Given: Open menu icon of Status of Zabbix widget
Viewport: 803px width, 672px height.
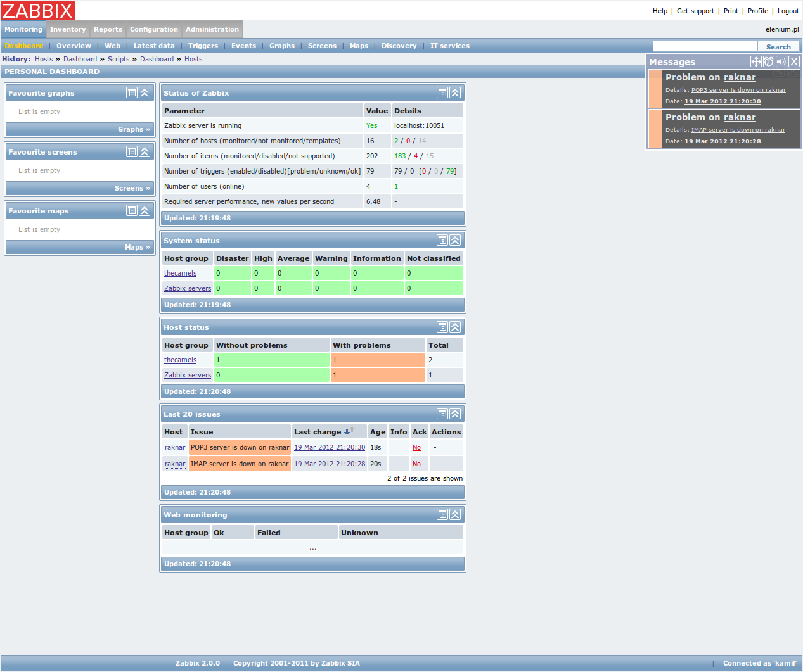Looking at the screenshot, I should (442, 92).
